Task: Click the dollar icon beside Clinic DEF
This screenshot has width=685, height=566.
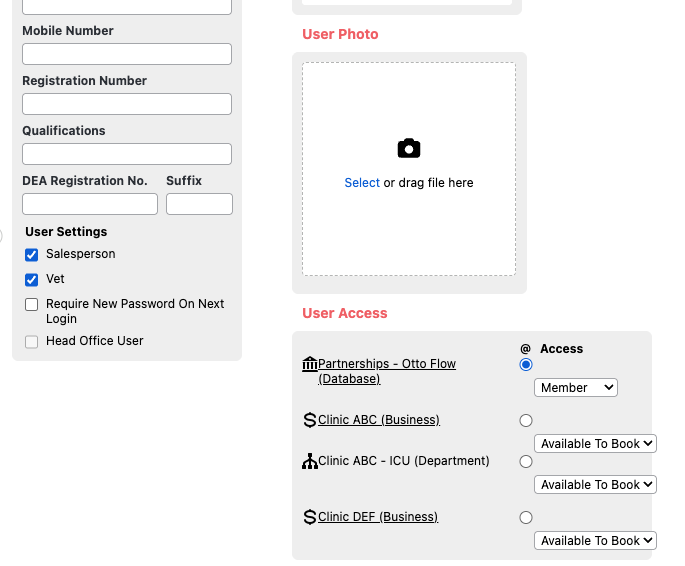Action: [x=309, y=517]
